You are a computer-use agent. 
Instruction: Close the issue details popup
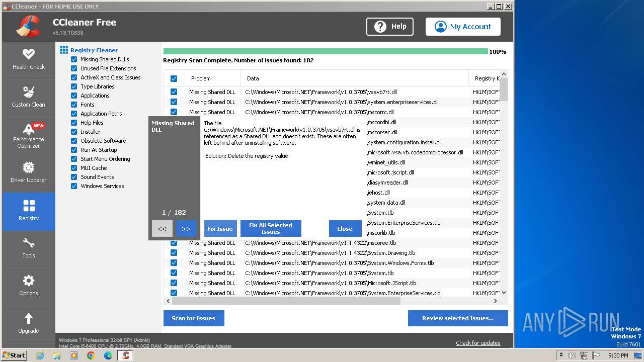pos(345,228)
